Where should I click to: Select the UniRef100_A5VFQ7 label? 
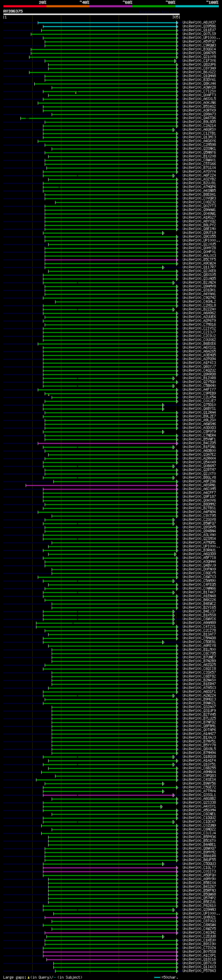coord(199,42)
